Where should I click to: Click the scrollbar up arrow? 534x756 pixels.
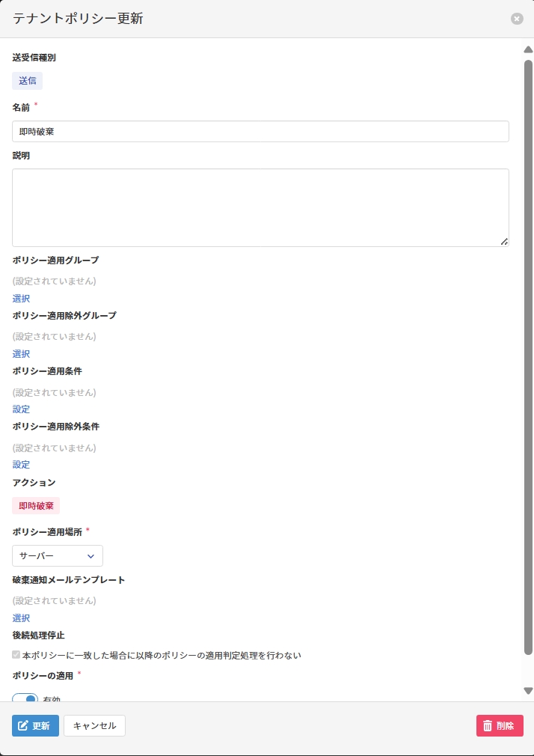pos(528,49)
